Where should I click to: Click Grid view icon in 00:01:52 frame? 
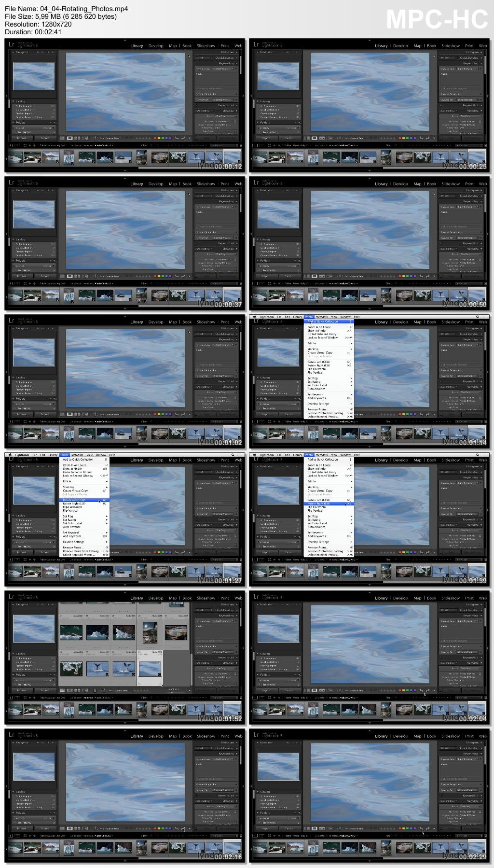click(62, 690)
